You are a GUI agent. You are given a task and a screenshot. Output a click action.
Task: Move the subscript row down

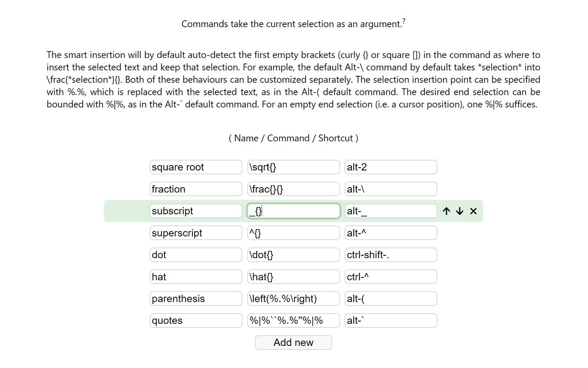460,211
